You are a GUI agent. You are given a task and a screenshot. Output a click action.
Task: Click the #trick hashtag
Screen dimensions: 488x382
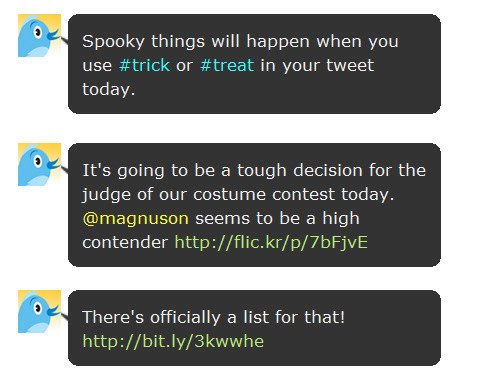click(144, 65)
